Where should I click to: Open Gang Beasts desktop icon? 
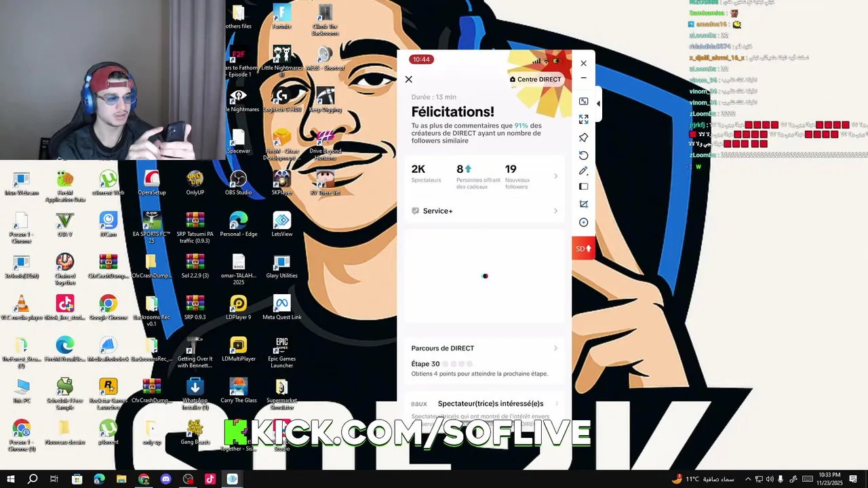point(195,432)
